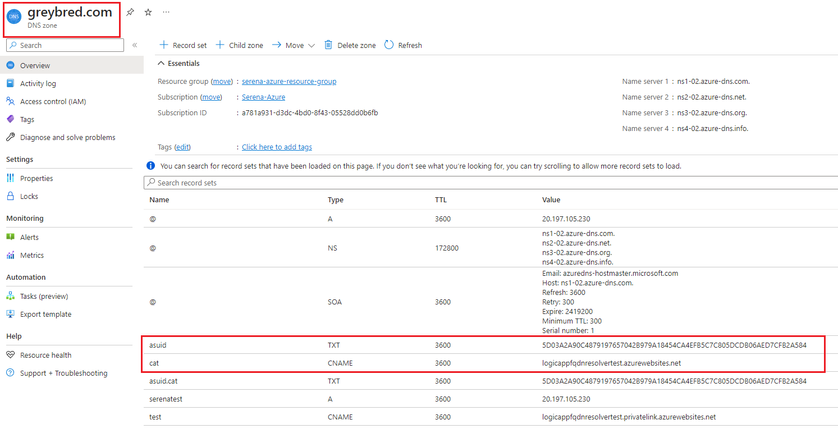The image size is (838, 436).
Task: Click move link next to Subscription
Action: coord(211,97)
